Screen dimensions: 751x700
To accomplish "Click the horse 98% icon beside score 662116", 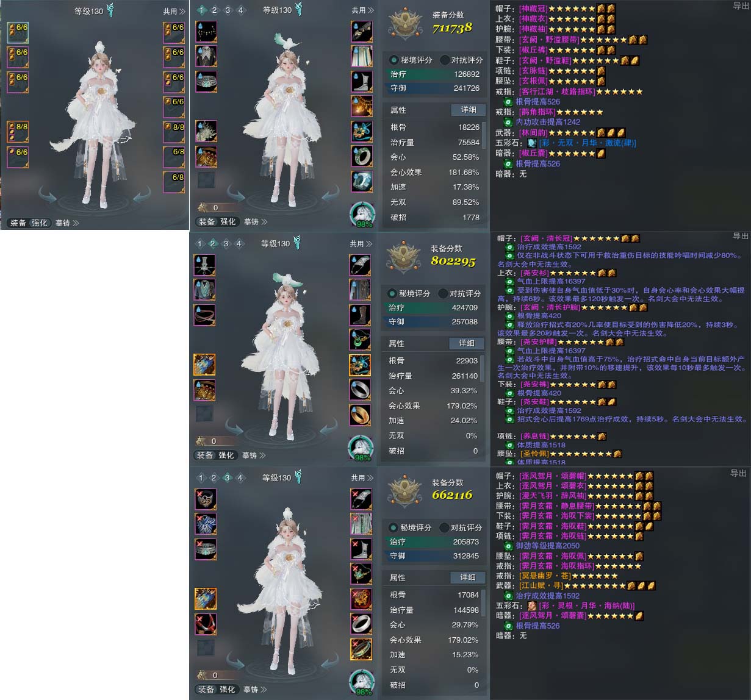I will click(362, 683).
